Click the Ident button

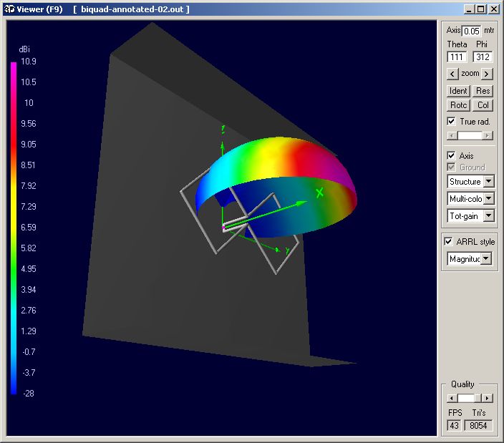click(458, 91)
